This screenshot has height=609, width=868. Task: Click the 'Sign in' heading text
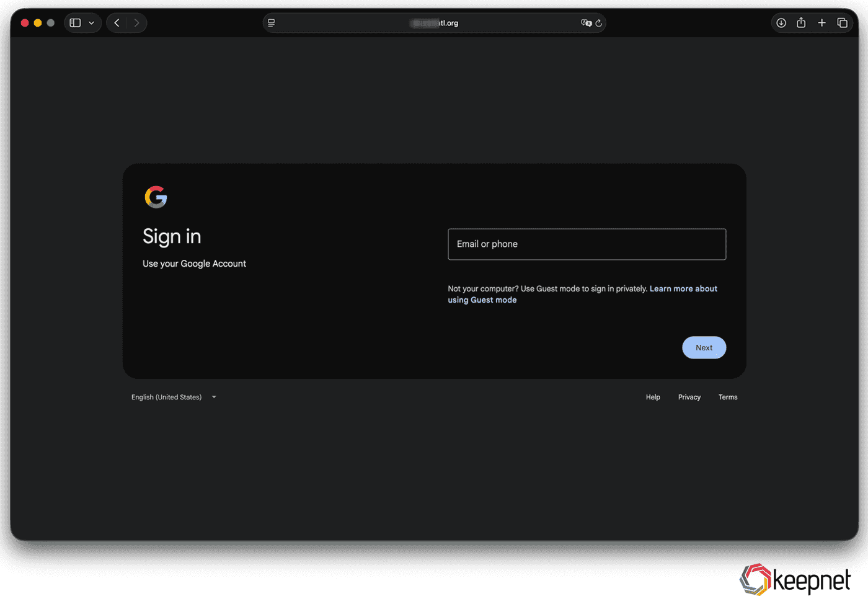pos(172,237)
